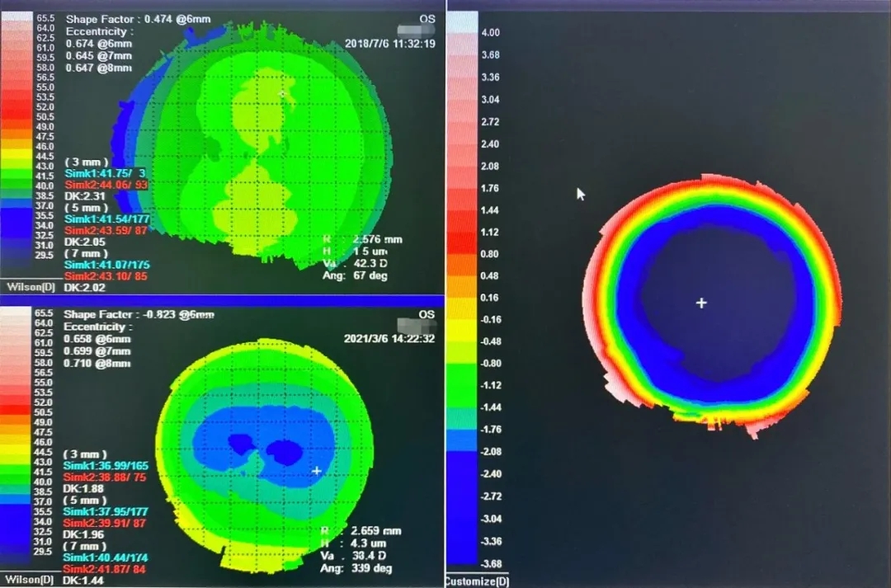Select the Customize[D] scale label
The height and width of the screenshot is (588, 891).
point(476,581)
